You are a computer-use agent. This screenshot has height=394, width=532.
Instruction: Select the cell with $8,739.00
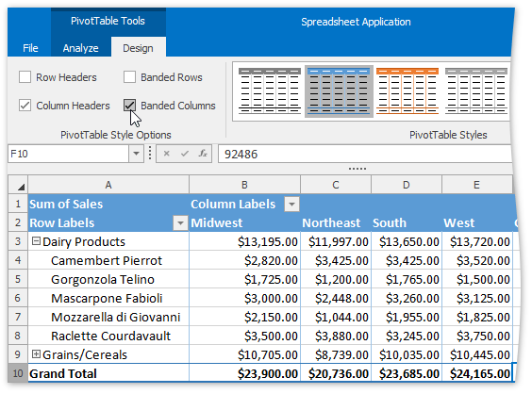pyautogui.click(x=336, y=354)
